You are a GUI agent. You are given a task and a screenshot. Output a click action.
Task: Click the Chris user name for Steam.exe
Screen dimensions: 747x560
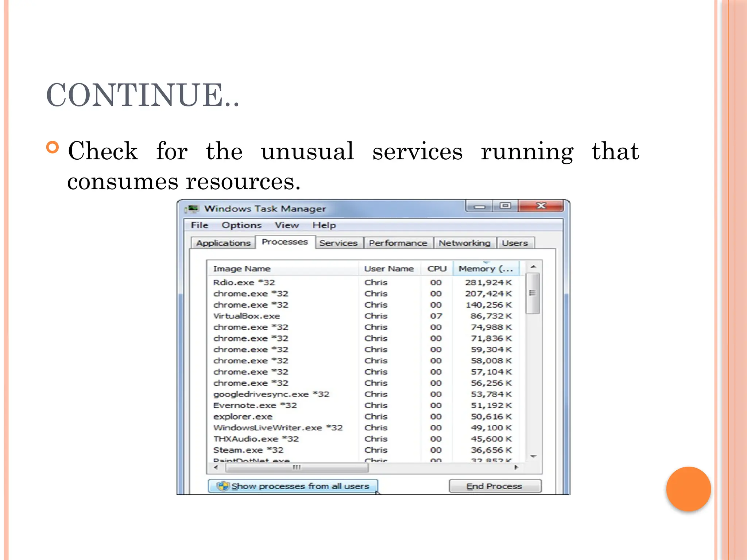(376, 450)
